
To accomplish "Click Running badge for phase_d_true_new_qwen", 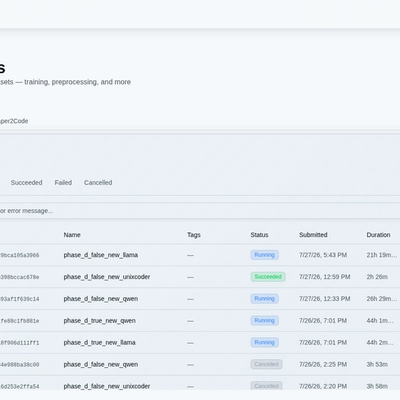I will coord(265,321).
